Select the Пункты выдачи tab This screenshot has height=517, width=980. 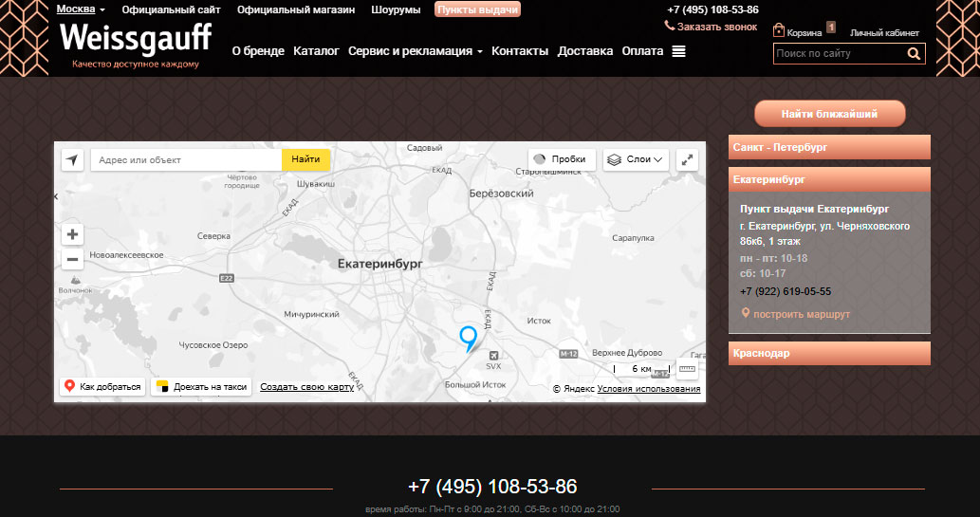(x=477, y=9)
